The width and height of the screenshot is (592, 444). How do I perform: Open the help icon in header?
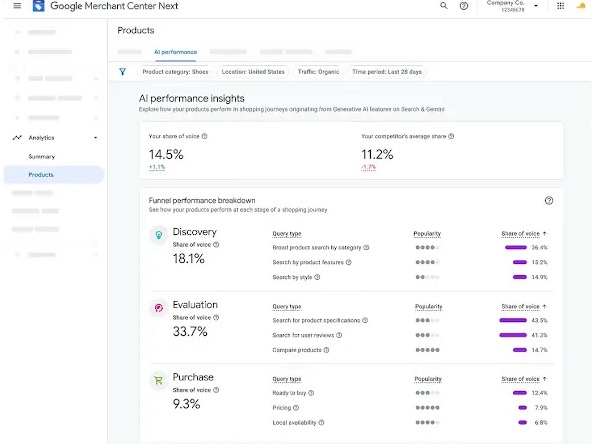pyautogui.click(x=464, y=6)
